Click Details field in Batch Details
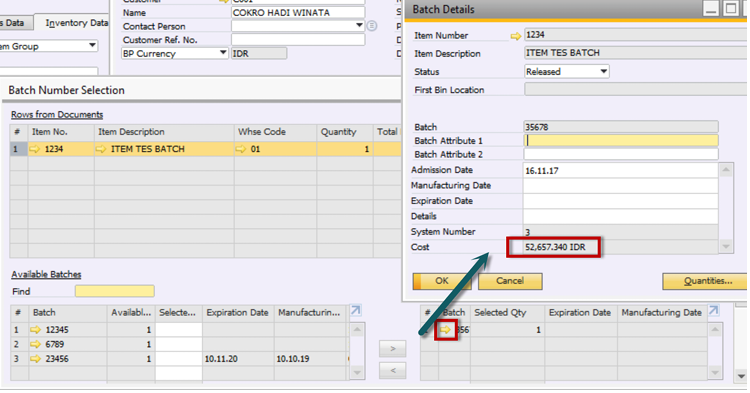Screen dimensions: 750x393 pos(620,217)
